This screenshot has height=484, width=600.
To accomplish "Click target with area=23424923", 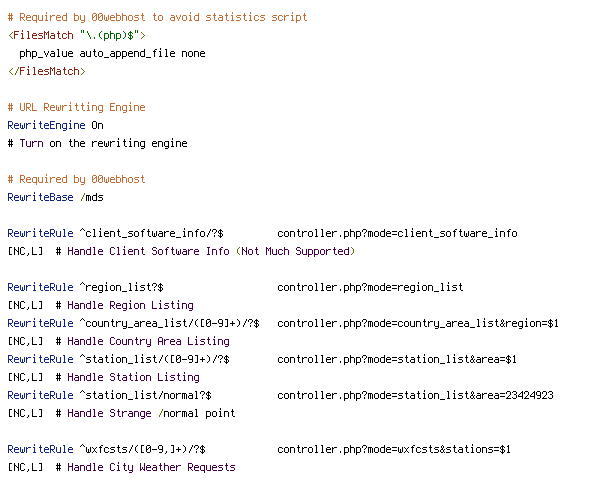I will (x=416, y=395).
